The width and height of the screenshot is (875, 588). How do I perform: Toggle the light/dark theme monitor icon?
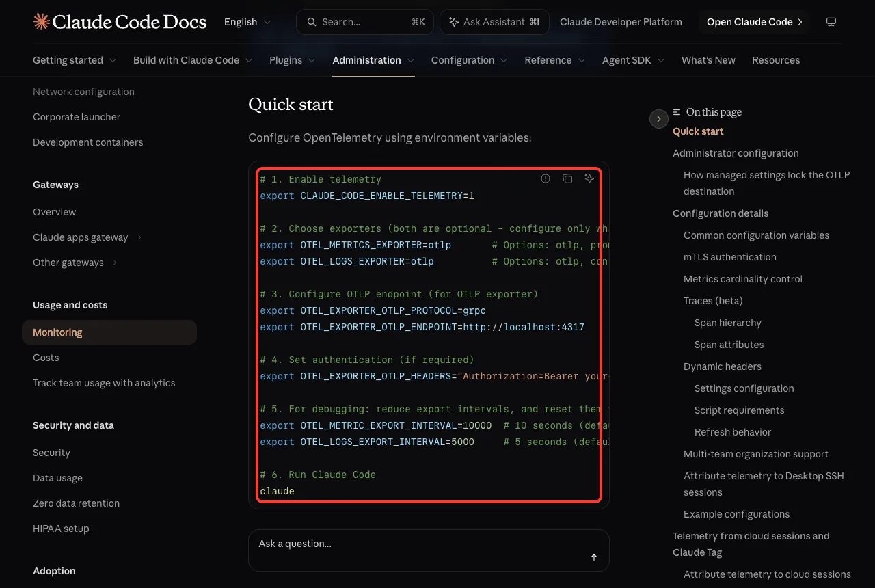tap(831, 22)
